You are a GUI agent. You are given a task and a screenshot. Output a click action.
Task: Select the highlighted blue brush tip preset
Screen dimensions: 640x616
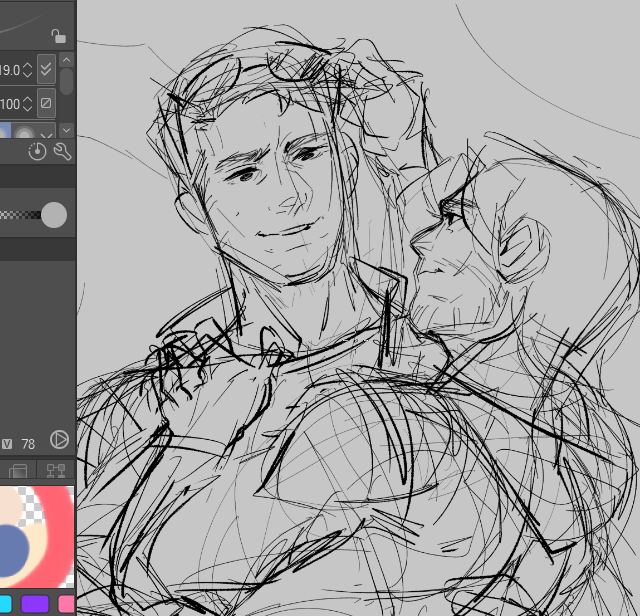pos(4,131)
